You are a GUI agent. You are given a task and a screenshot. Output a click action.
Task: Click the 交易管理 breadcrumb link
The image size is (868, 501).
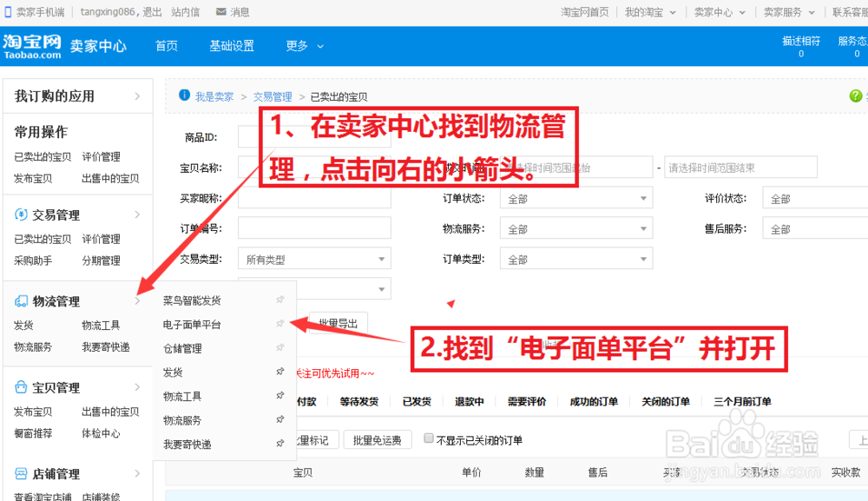click(273, 97)
